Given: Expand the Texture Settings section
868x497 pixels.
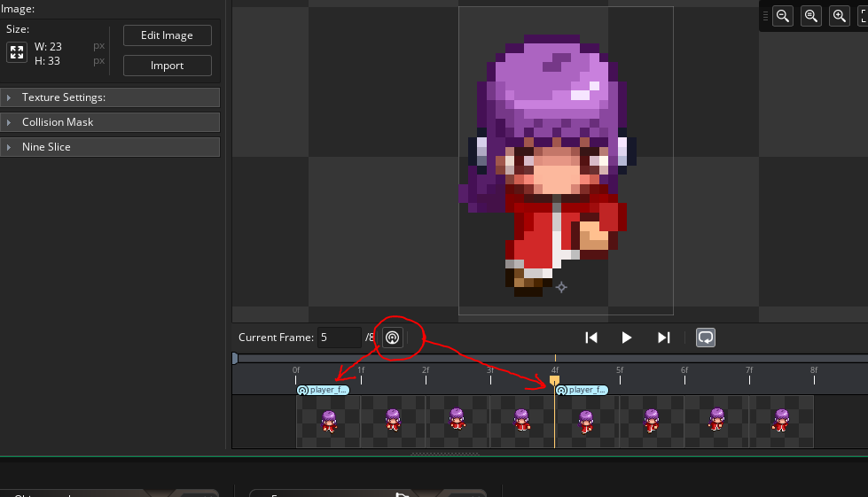Looking at the screenshot, I should 110,97.
